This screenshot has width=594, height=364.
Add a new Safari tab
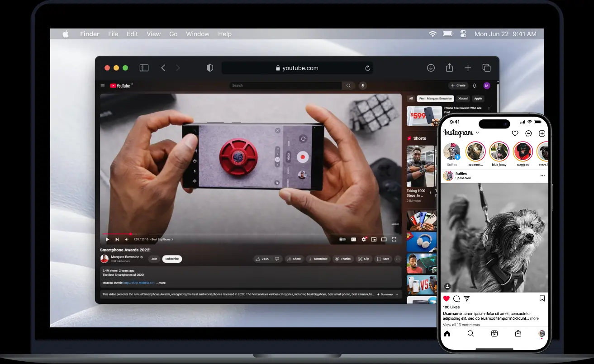468,68
